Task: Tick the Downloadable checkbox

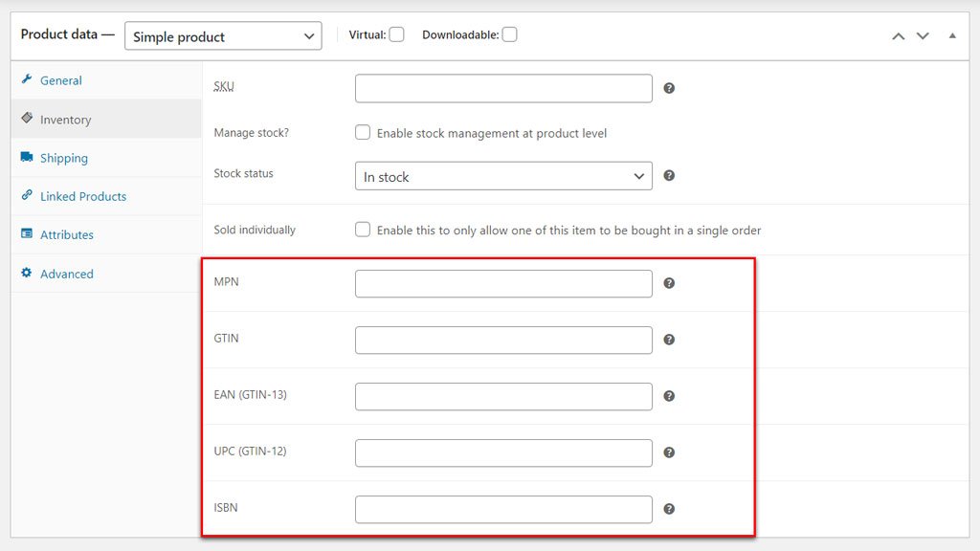Action: point(509,34)
